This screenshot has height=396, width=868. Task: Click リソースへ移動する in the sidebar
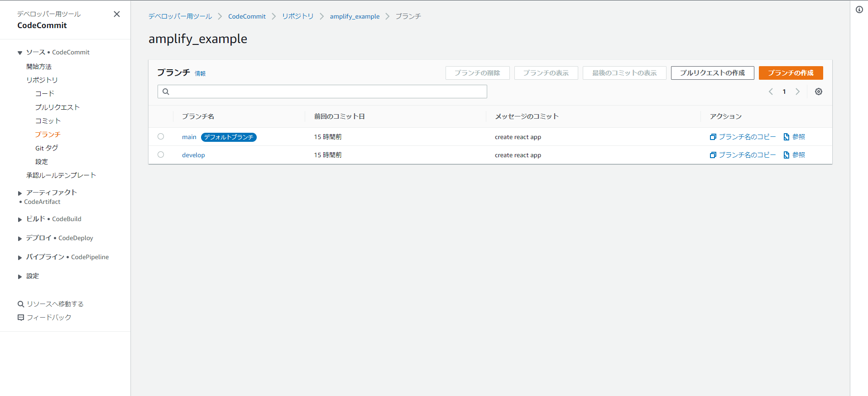tap(55, 304)
